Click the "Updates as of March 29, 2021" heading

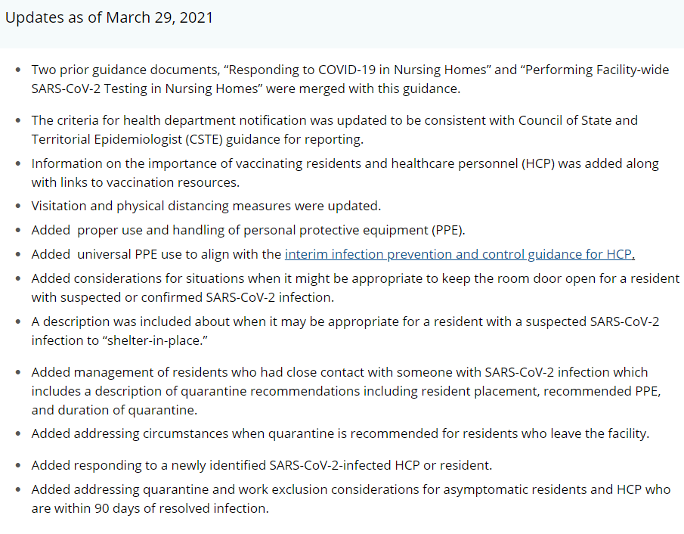coord(109,18)
